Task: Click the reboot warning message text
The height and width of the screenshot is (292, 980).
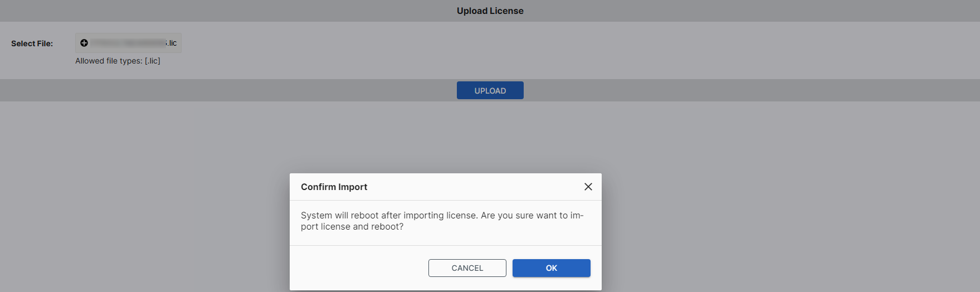Action: click(442, 221)
